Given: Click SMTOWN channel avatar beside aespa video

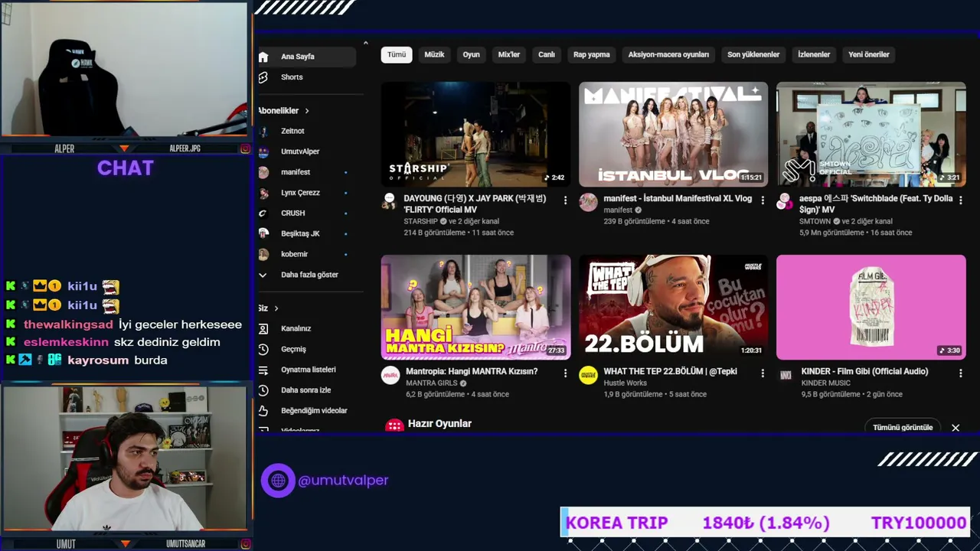Looking at the screenshot, I should (785, 202).
